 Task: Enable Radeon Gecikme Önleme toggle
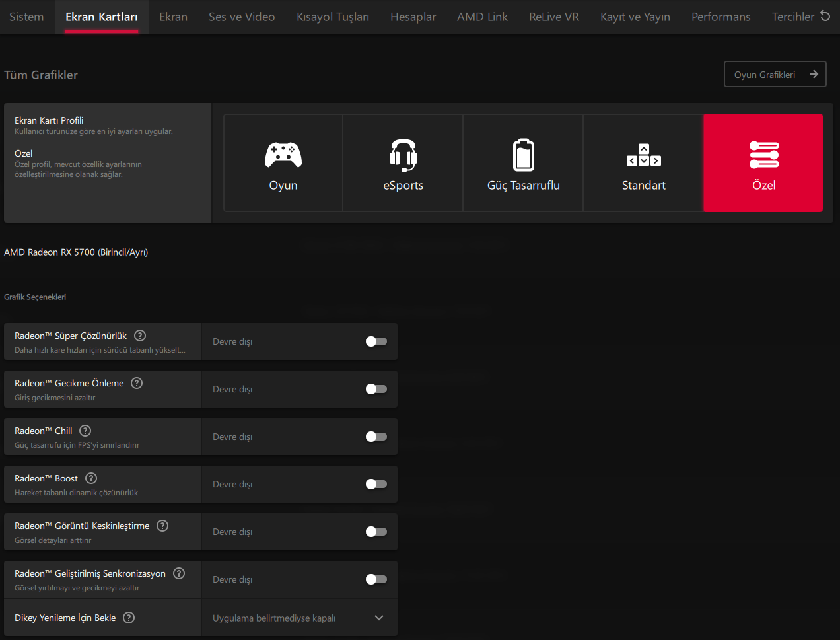pos(376,389)
